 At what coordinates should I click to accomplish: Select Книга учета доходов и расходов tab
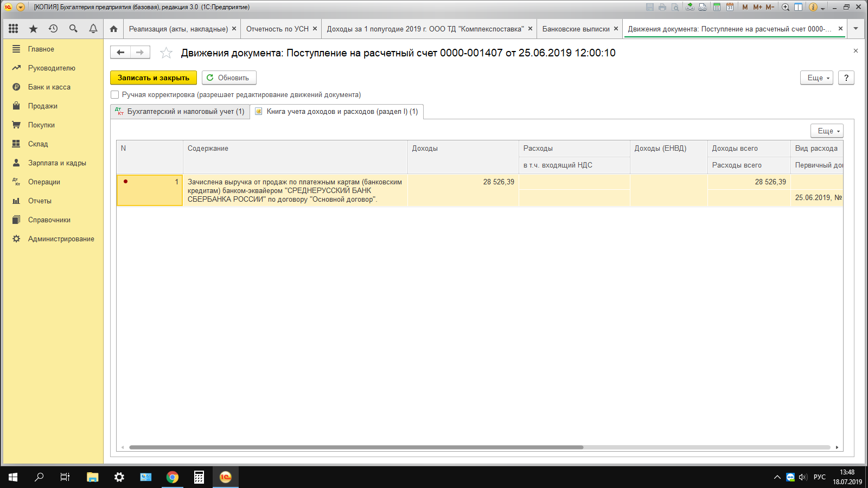[337, 111]
